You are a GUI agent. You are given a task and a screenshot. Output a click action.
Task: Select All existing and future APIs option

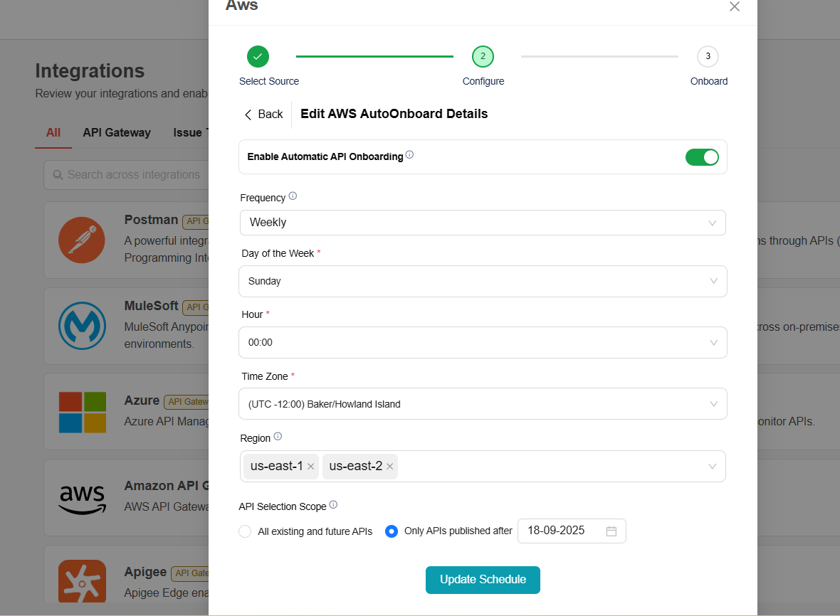[x=245, y=531]
